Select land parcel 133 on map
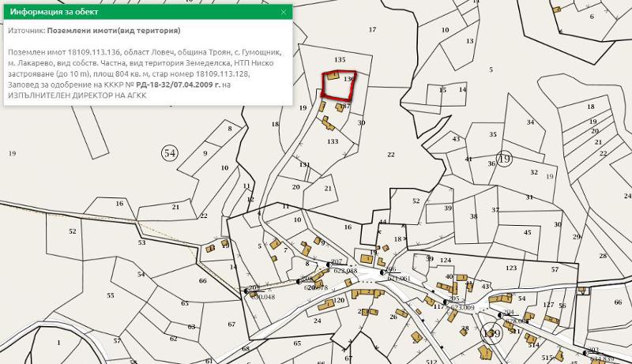The width and height of the screenshot is (632, 364). 333,141
